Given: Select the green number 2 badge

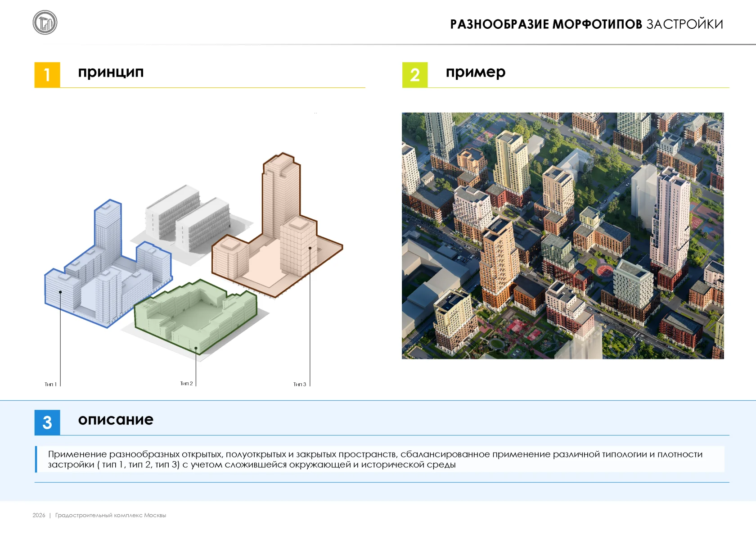Looking at the screenshot, I should click(x=415, y=75).
